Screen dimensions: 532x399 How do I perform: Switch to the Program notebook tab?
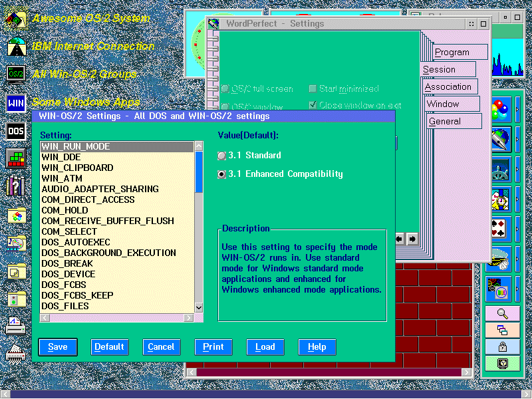tap(460, 53)
